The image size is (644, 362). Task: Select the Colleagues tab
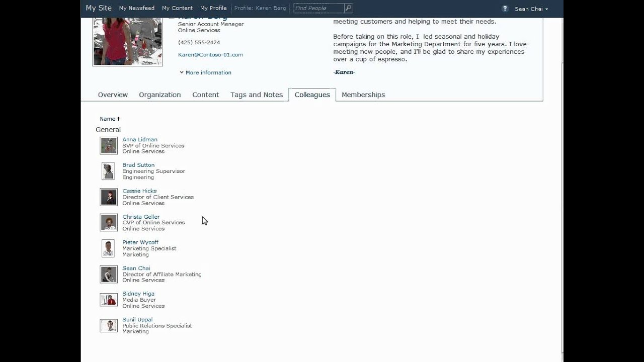point(312,95)
